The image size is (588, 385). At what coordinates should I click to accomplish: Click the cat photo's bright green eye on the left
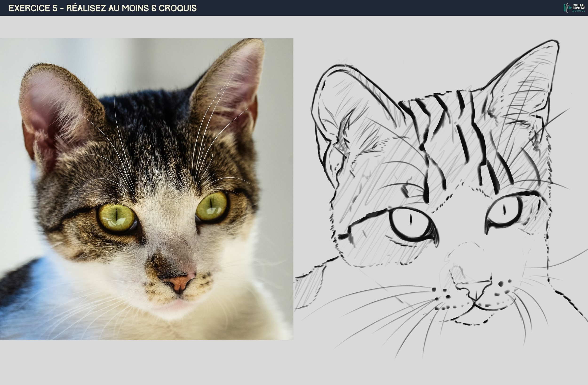(117, 218)
